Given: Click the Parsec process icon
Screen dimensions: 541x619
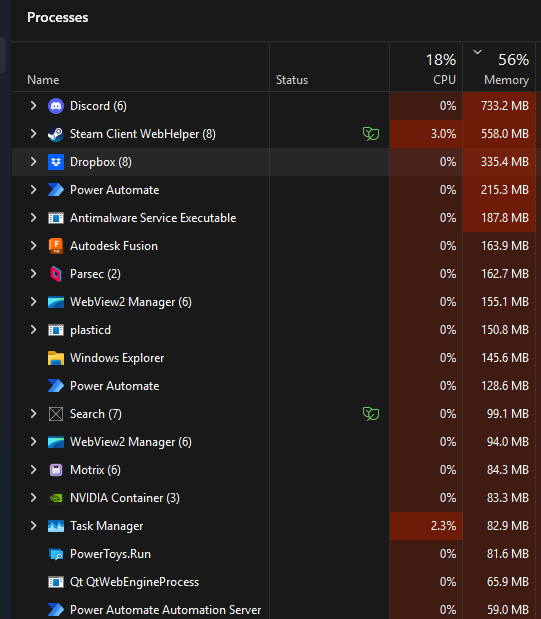Looking at the screenshot, I should pyautogui.click(x=56, y=274).
